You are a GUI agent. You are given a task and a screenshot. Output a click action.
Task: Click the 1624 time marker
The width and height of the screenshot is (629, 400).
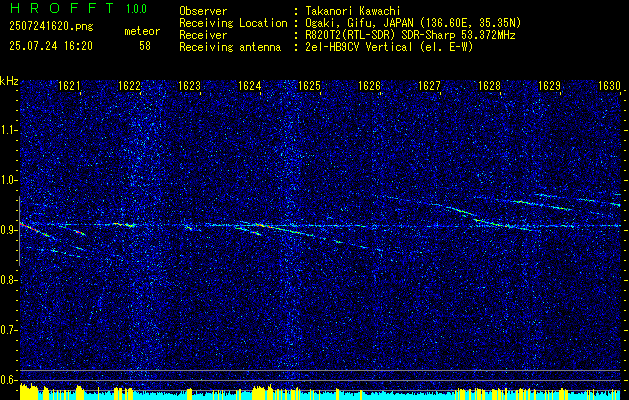coord(250,85)
